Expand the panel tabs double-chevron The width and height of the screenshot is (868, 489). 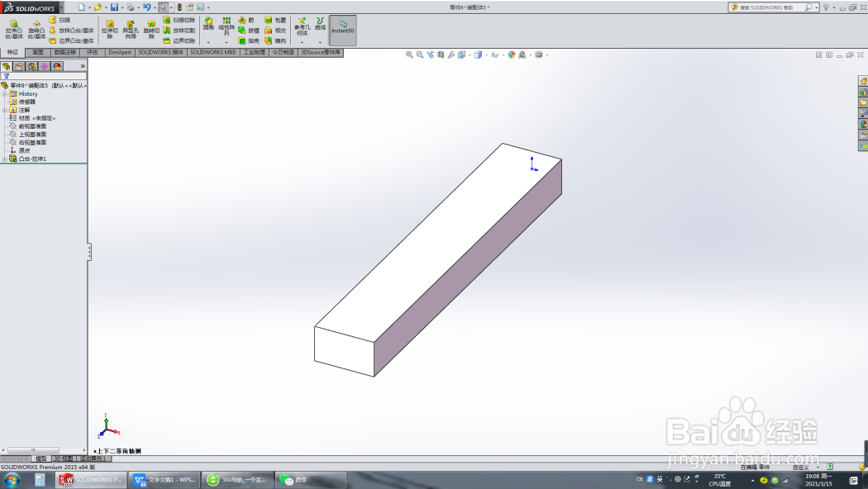coord(83,66)
